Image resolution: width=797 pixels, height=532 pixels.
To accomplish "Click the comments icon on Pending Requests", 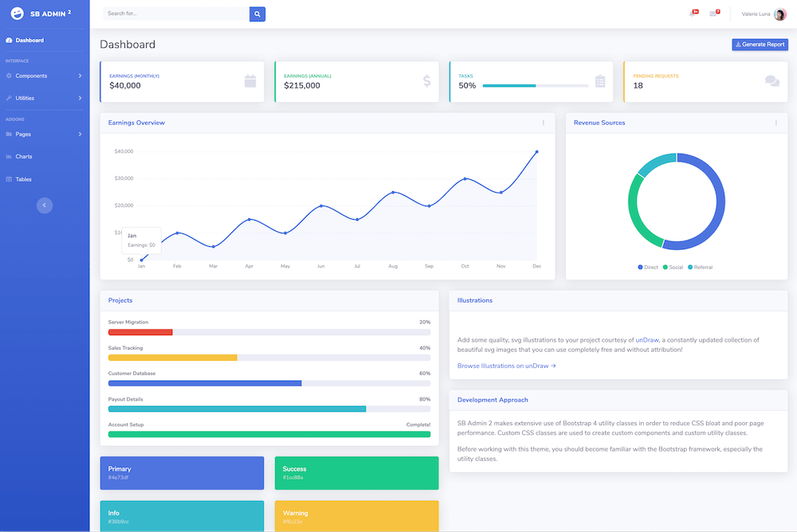I will pos(771,81).
